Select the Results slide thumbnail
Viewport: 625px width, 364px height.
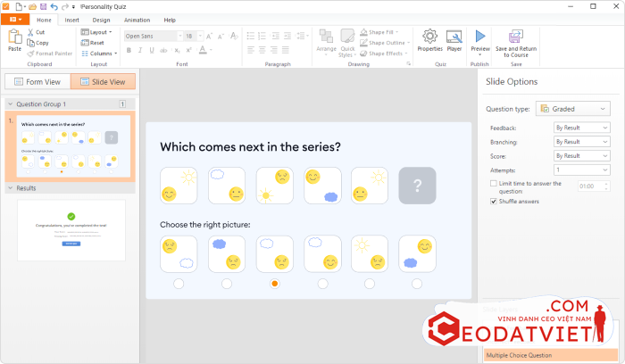pos(71,230)
